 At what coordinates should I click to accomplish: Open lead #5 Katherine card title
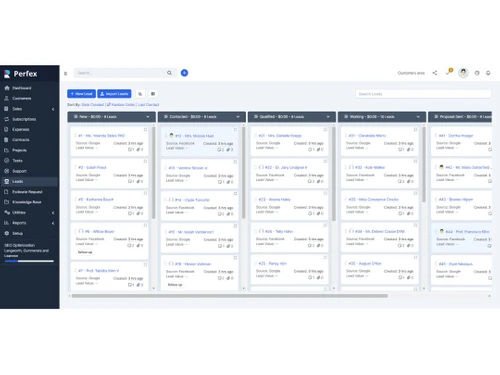(96, 199)
